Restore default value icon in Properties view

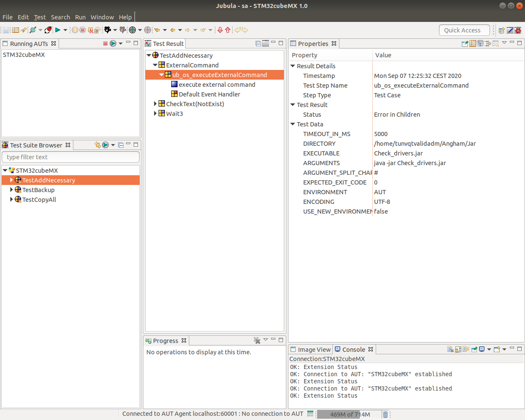495,43
